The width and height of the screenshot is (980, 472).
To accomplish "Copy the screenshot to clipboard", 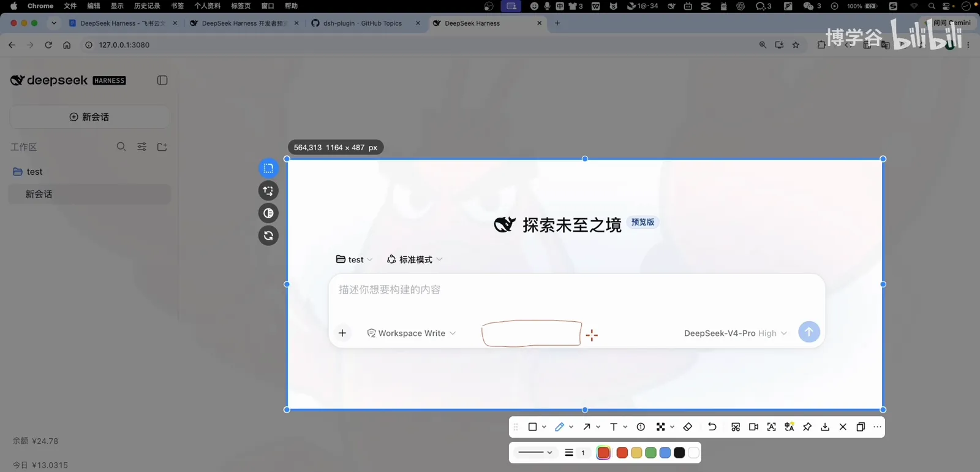I will [x=861, y=427].
